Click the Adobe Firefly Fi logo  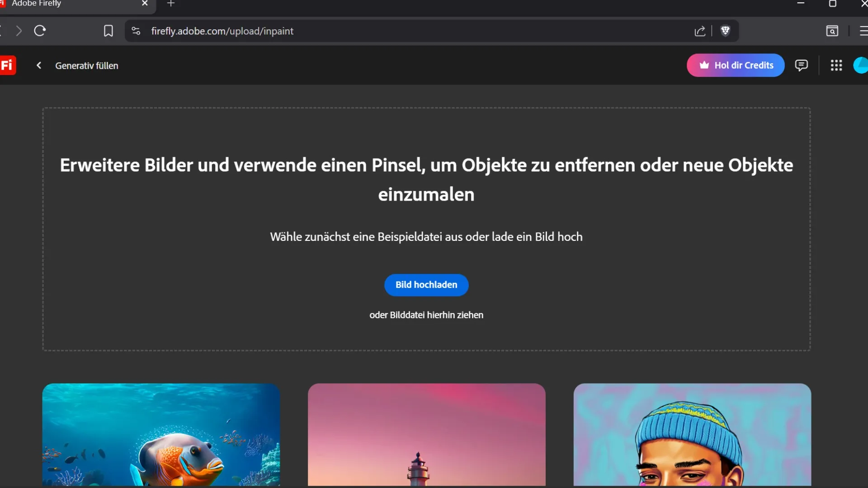click(x=7, y=66)
